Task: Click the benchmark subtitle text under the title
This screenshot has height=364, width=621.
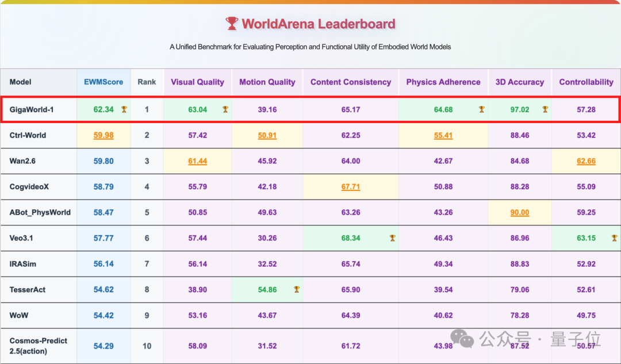Action: [x=310, y=47]
